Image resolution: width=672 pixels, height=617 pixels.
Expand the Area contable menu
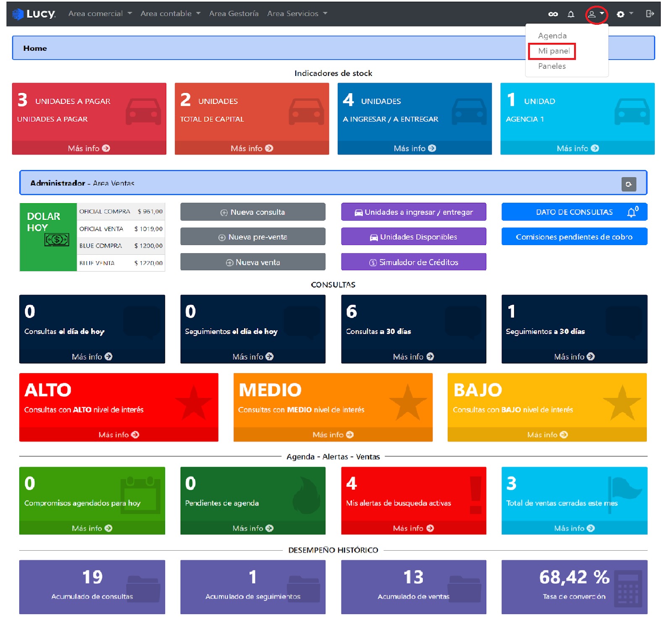pyautogui.click(x=170, y=13)
